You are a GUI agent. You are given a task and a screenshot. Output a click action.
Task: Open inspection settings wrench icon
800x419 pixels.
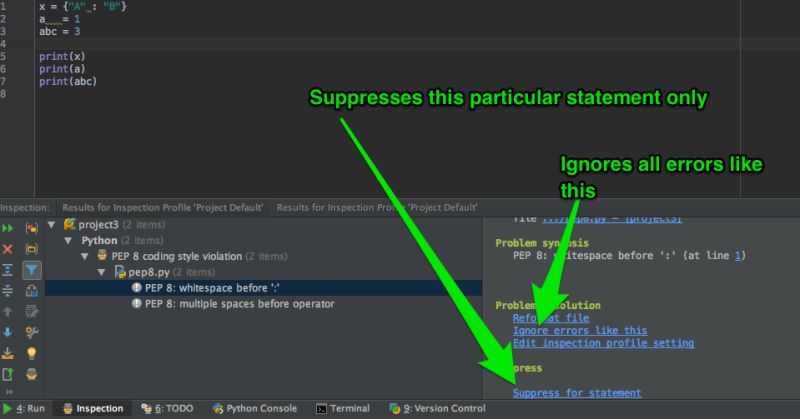[32, 332]
